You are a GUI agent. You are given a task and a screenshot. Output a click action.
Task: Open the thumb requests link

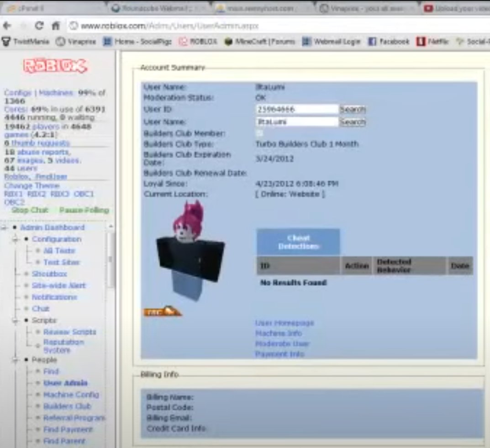pyautogui.click(x=41, y=143)
